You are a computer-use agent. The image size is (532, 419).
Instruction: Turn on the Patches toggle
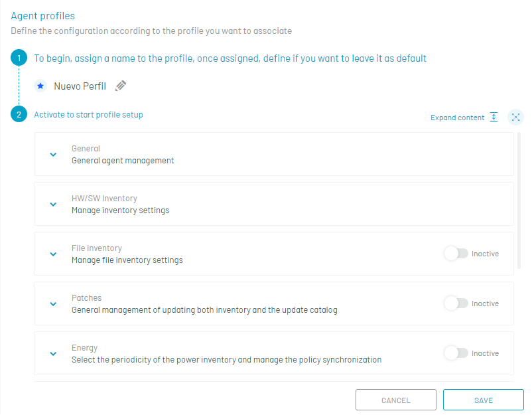click(456, 303)
